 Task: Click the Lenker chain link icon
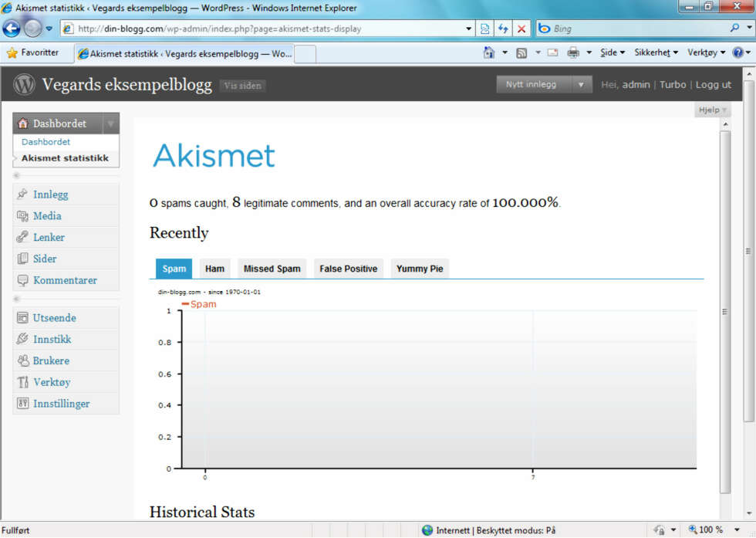coord(22,237)
